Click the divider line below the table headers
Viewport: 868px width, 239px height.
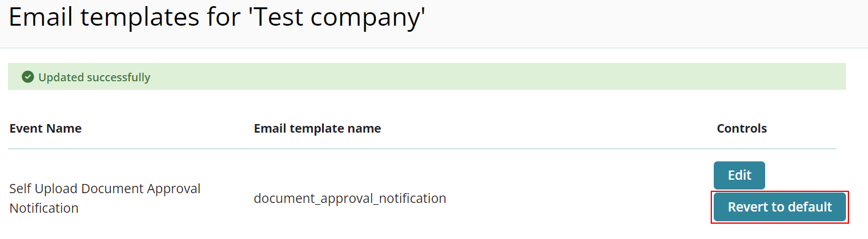422,149
